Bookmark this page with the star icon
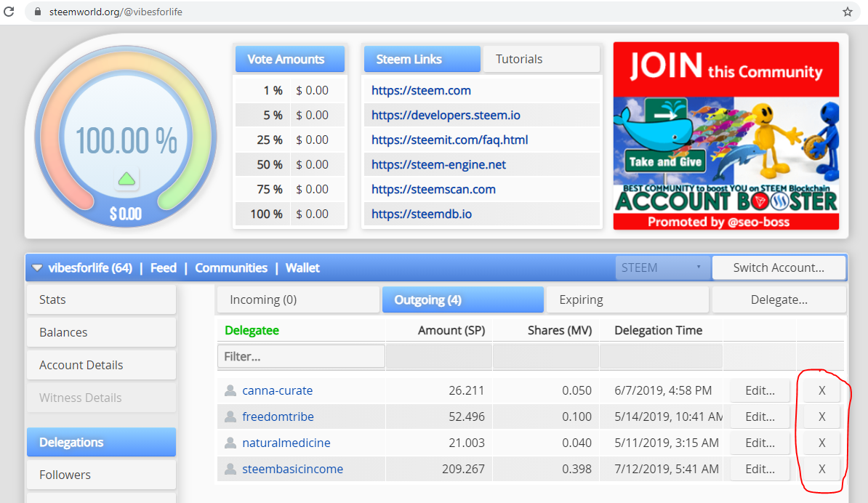 [848, 12]
